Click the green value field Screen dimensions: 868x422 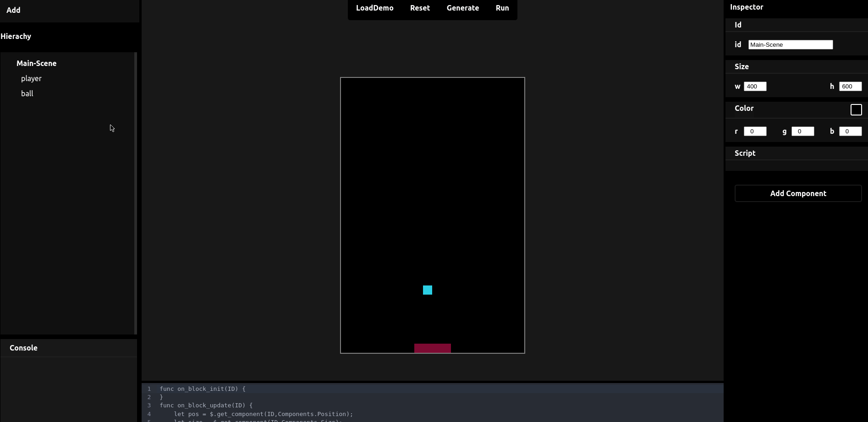(x=802, y=131)
